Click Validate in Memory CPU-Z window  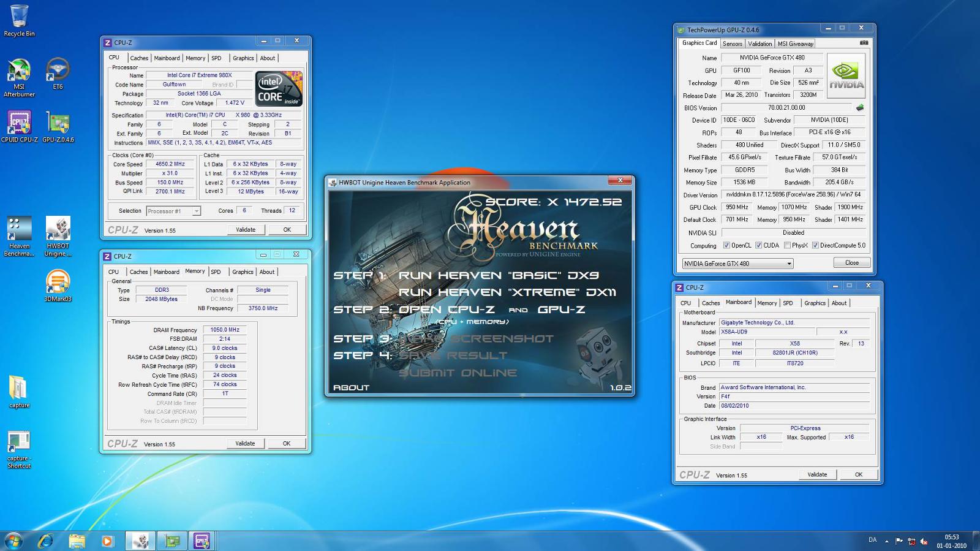tap(245, 444)
